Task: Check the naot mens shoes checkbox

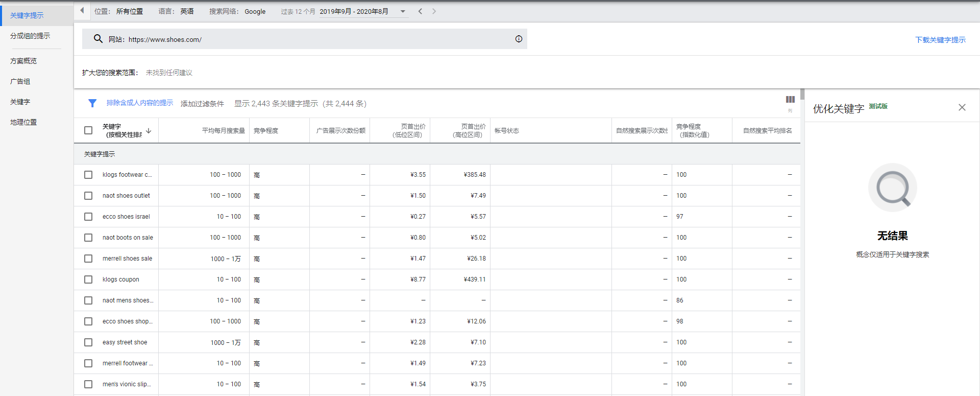Action: [x=88, y=300]
